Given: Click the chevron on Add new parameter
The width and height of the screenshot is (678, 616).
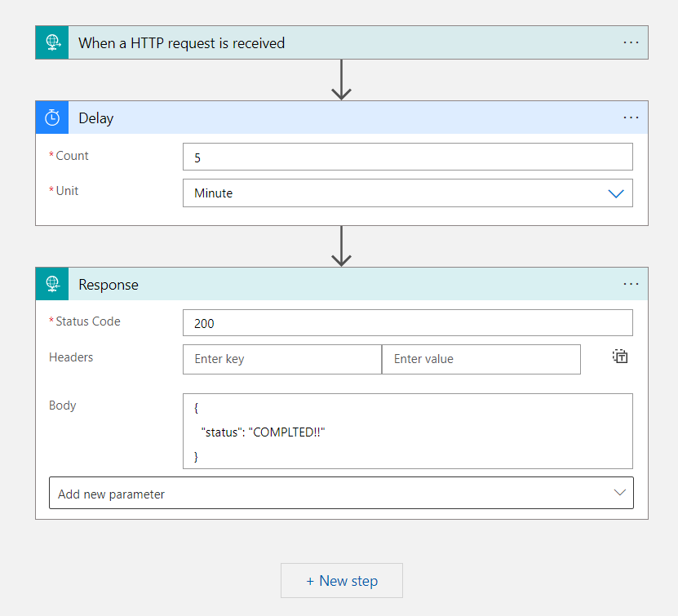Looking at the screenshot, I should (x=619, y=493).
